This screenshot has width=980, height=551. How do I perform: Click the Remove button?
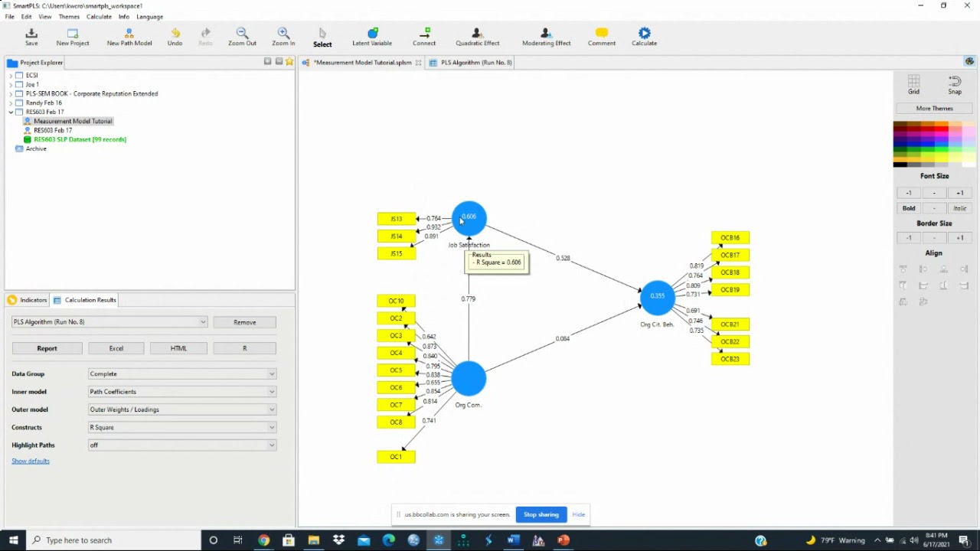pyautogui.click(x=245, y=322)
